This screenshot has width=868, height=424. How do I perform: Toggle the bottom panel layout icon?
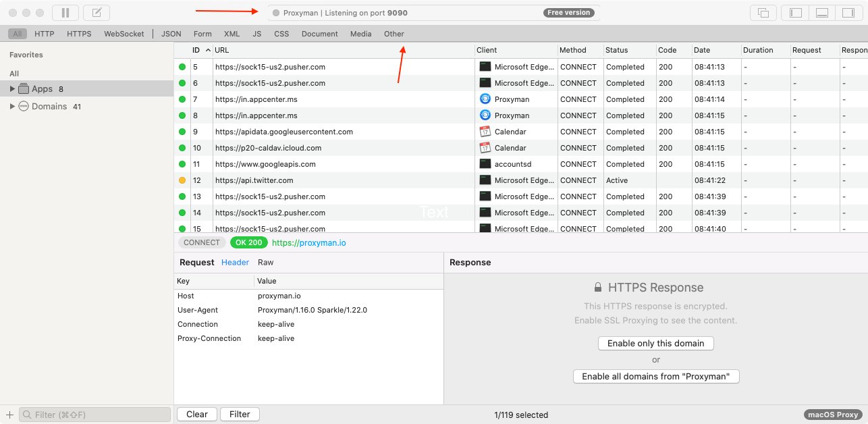[x=821, y=12]
